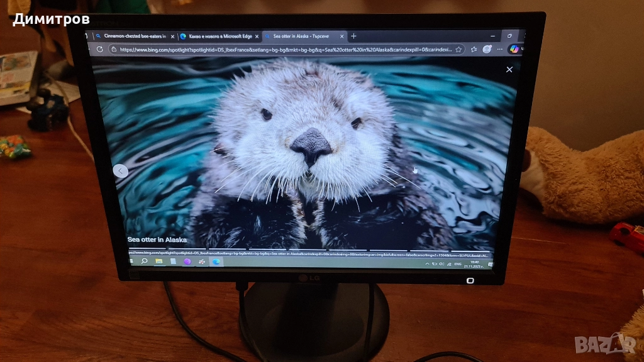Show previous spotlight image with left arrow
The image size is (644, 362).
(120, 170)
